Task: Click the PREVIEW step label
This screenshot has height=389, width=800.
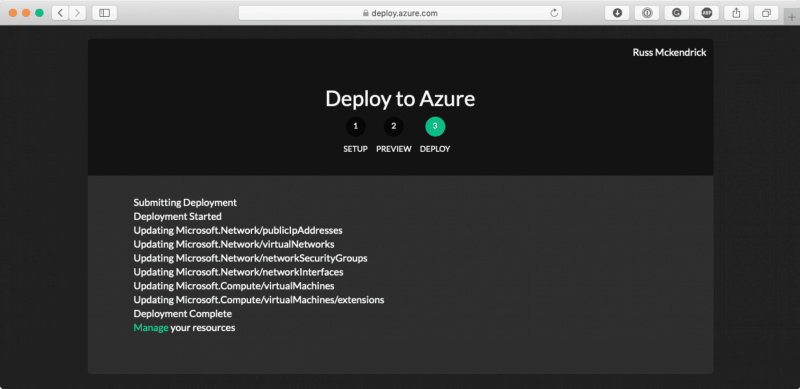Action: click(394, 149)
